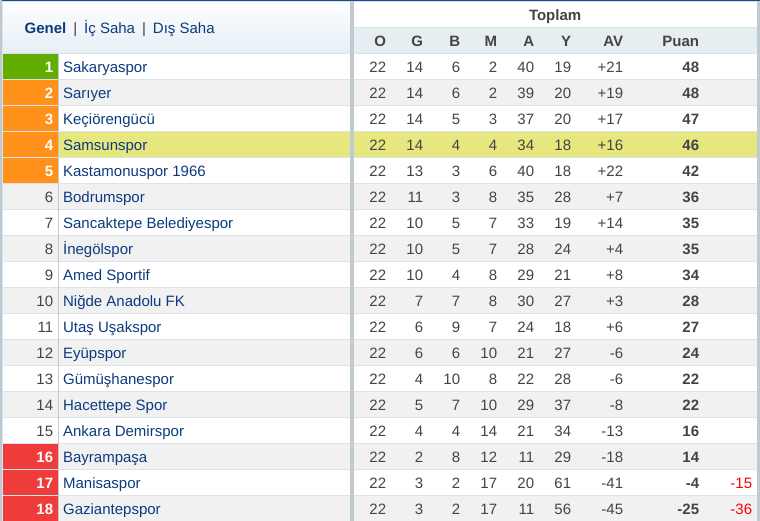760x521 pixels.
Task: Click the Utaş Uşakspor link
Action: [112, 327]
